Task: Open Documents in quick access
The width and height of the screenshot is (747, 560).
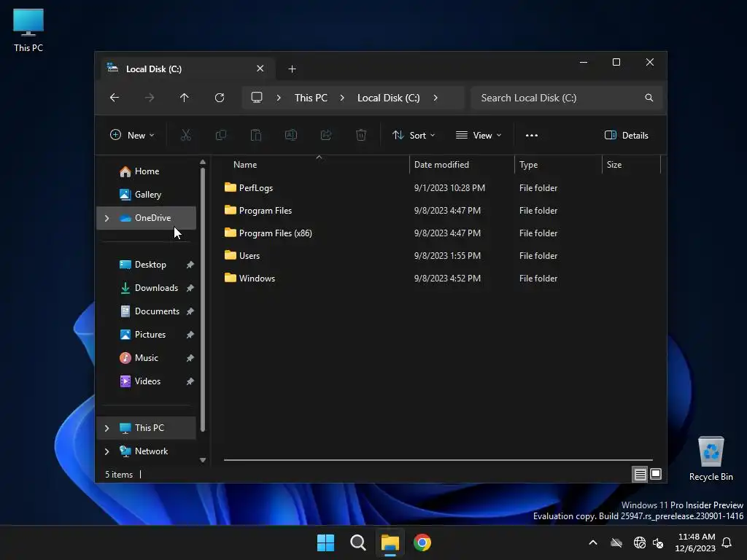Action: tap(146, 311)
